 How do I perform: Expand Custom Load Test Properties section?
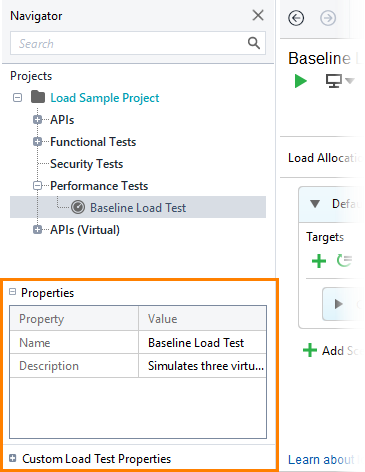pos(12,458)
